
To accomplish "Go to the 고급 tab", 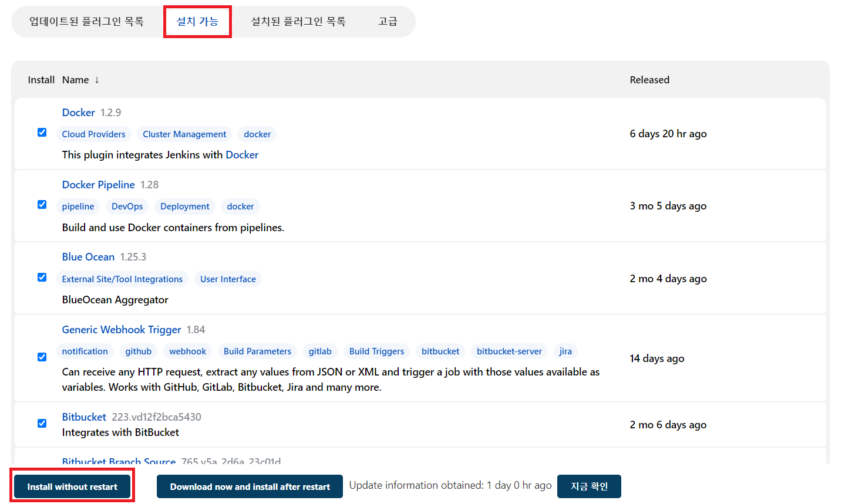I will [x=388, y=22].
